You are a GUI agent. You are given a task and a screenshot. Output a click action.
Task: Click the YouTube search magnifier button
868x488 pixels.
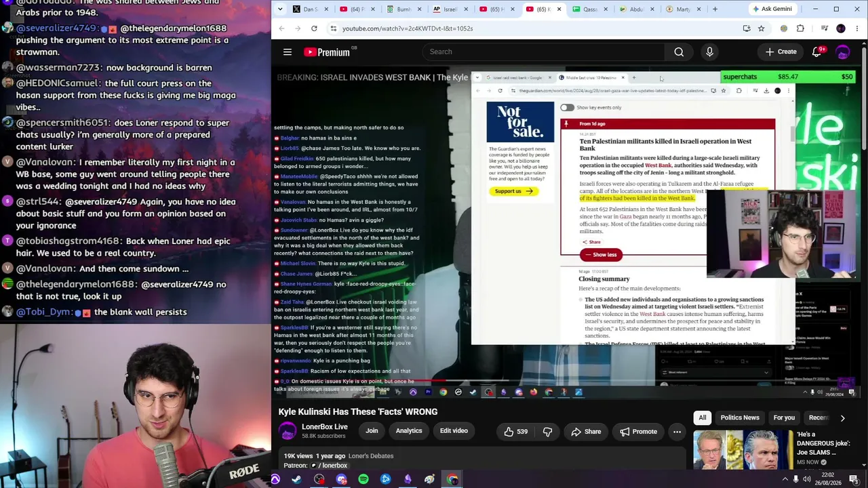click(679, 52)
